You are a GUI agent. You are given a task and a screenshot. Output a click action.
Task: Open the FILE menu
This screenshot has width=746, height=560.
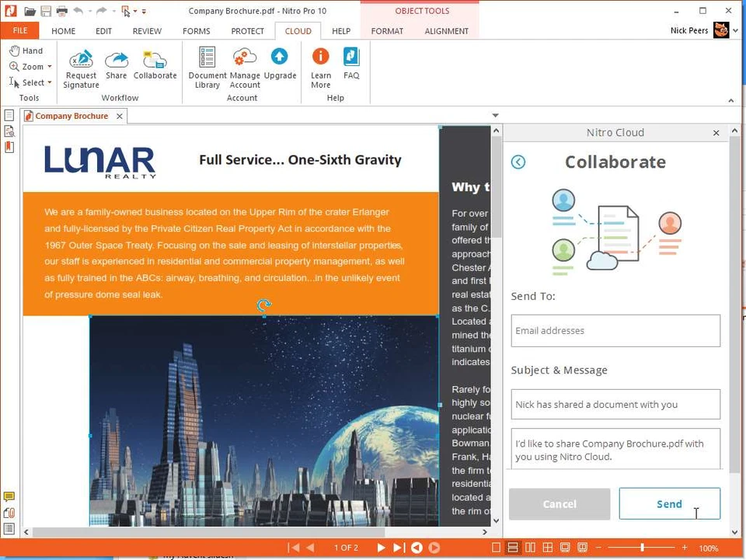coord(19,30)
